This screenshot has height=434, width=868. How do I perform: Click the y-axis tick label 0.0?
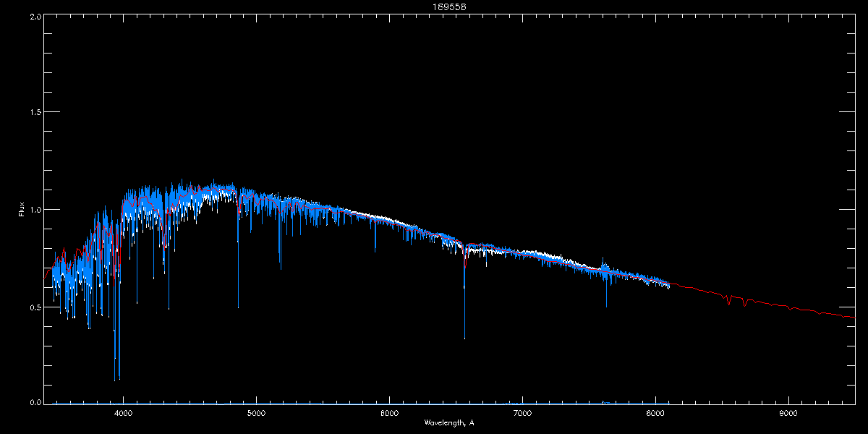click(35, 401)
